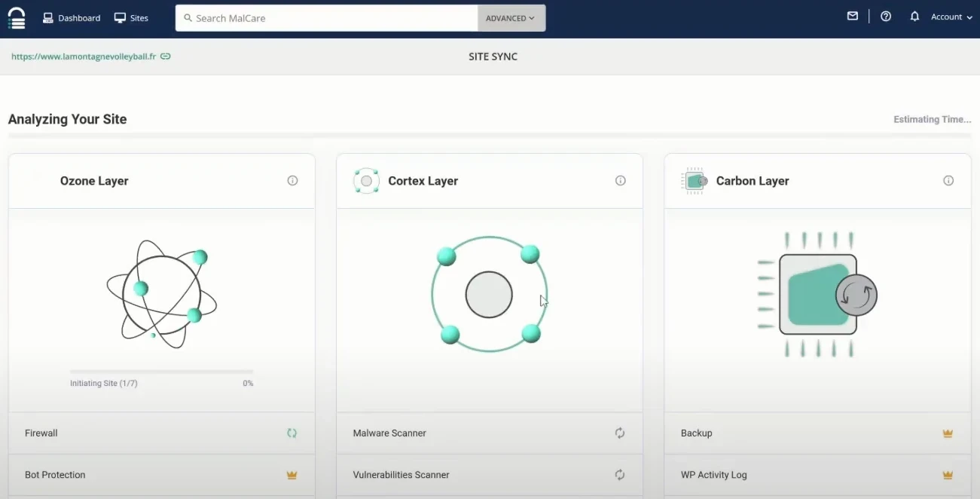Click the MalCare logo in the top left
Screen dimensions: 980x499
click(x=16, y=16)
